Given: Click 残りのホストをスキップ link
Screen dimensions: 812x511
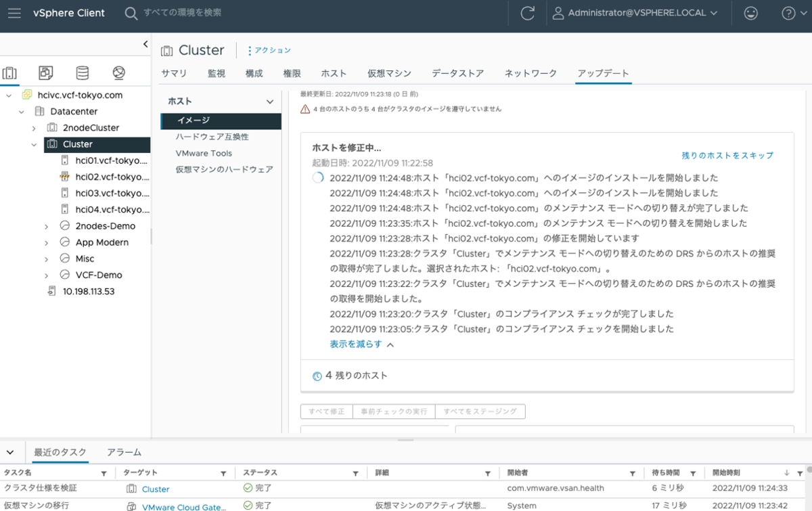Looking at the screenshot, I should point(727,155).
